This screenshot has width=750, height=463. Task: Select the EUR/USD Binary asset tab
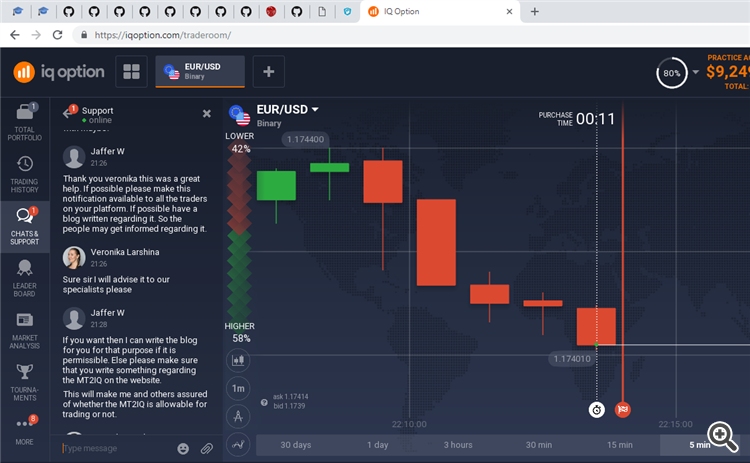point(200,71)
